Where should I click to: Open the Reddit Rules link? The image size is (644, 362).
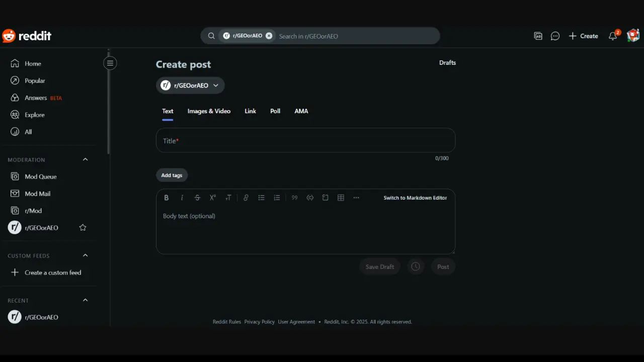226,321
